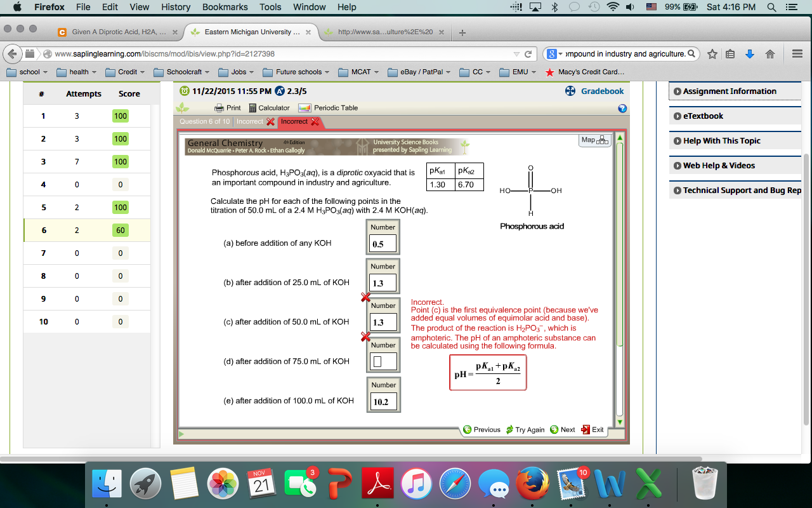Go to Firefox home page icon
Image resolution: width=812 pixels, height=508 pixels.
point(769,54)
